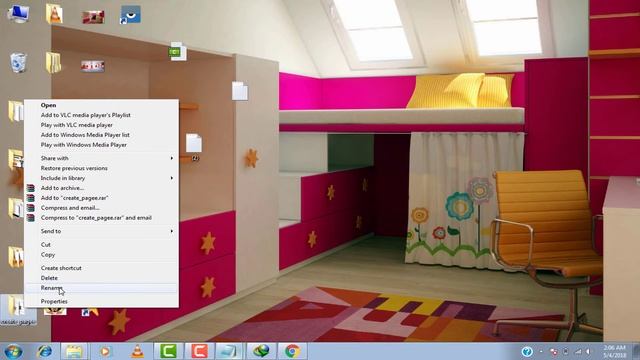
Task: Open the Computer desktop icon
Action: [18, 14]
